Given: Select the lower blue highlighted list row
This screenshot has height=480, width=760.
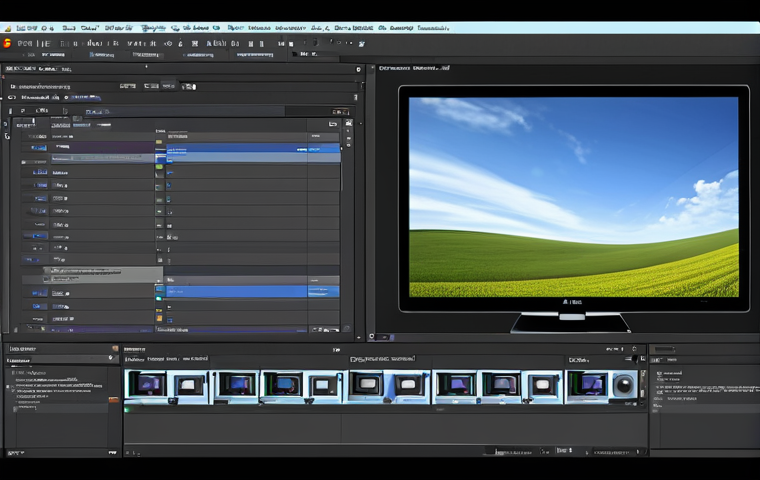Looking at the screenshot, I should click(x=253, y=291).
